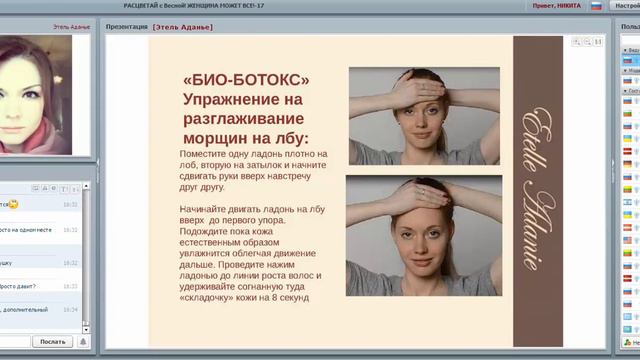
Task: Click the lower photo of woman on slide
Action: [x=424, y=236]
